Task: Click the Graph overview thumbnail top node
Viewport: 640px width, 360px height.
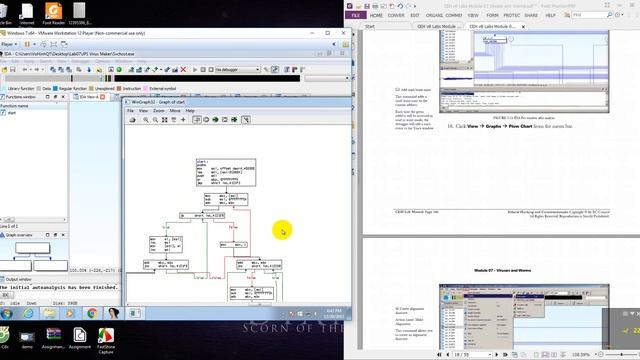Action: coord(33,248)
